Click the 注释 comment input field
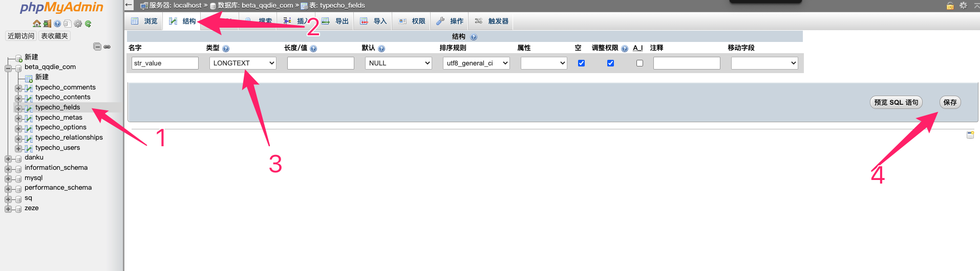The width and height of the screenshot is (980, 271). coord(687,63)
